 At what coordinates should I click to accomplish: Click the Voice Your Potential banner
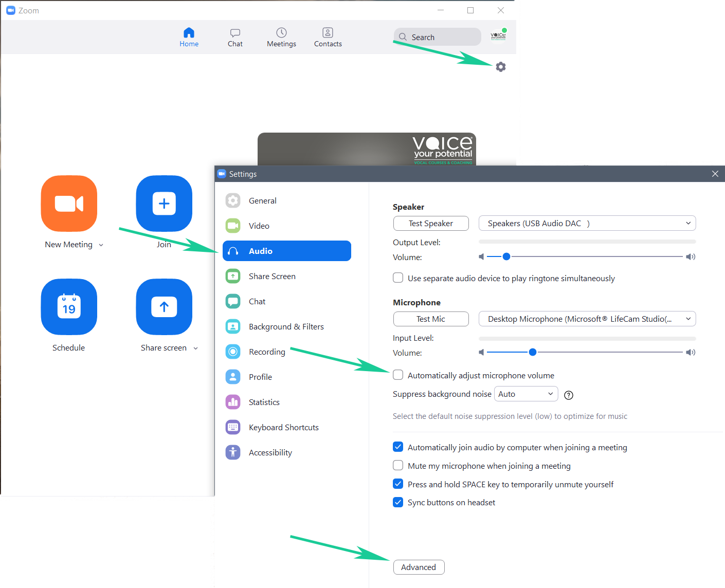click(x=367, y=149)
